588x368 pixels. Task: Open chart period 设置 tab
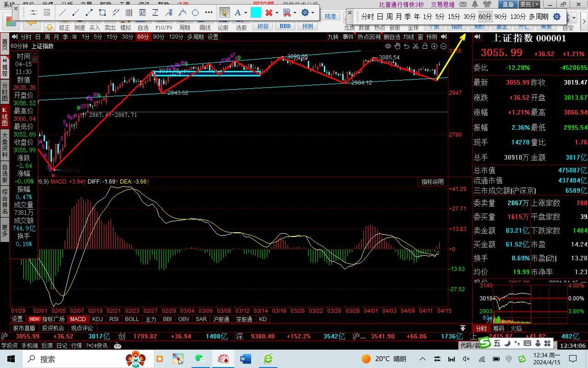(x=213, y=37)
